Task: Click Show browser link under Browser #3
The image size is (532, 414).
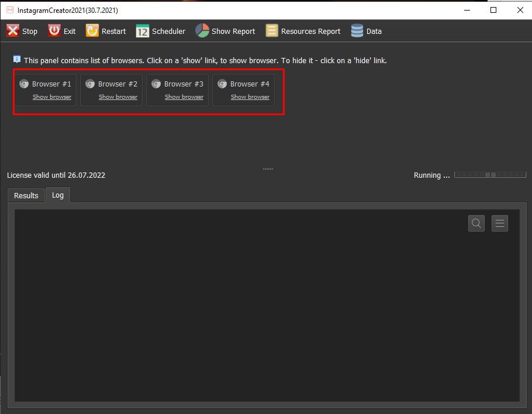Action: tap(184, 97)
